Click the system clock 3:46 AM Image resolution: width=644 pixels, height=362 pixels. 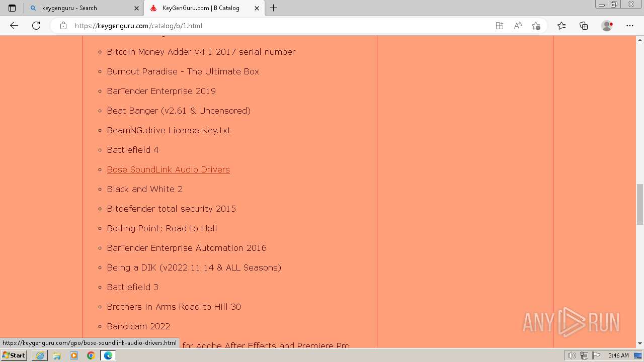tap(618, 355)
